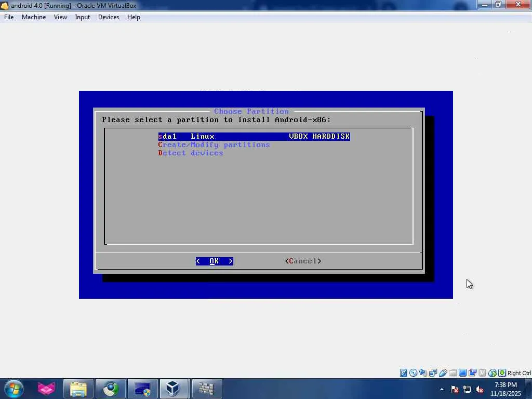Open the Windows Start menu
Viewport: 532px width, 399px height.
14,389
